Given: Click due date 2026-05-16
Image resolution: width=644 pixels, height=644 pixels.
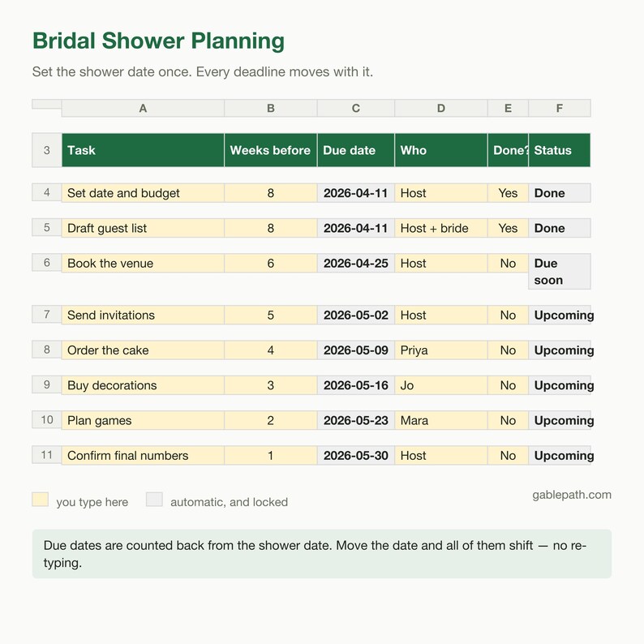Looking at the screenshot, I should point(356,385).
